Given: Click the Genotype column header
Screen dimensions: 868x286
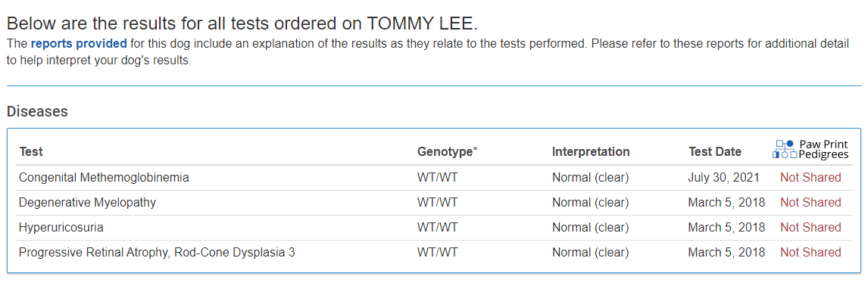Looking at the screenshot, I should [448, 151].
